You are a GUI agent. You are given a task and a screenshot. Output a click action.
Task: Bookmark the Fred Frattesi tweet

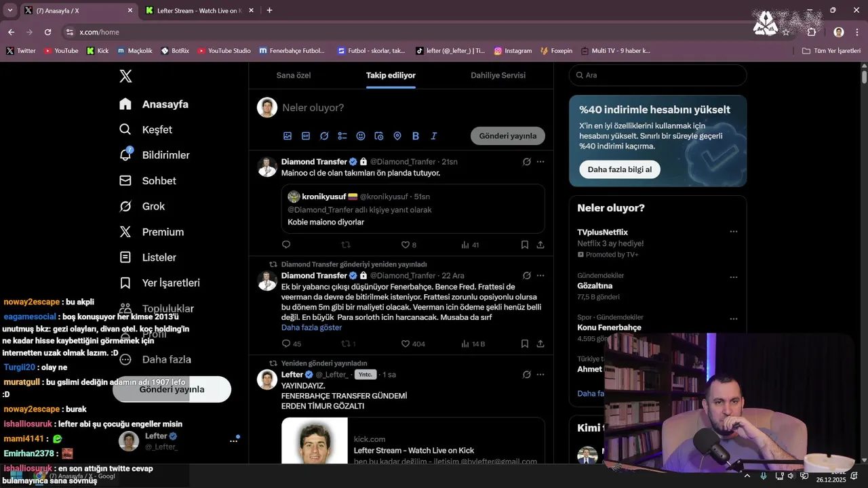(x=525, y=344)
